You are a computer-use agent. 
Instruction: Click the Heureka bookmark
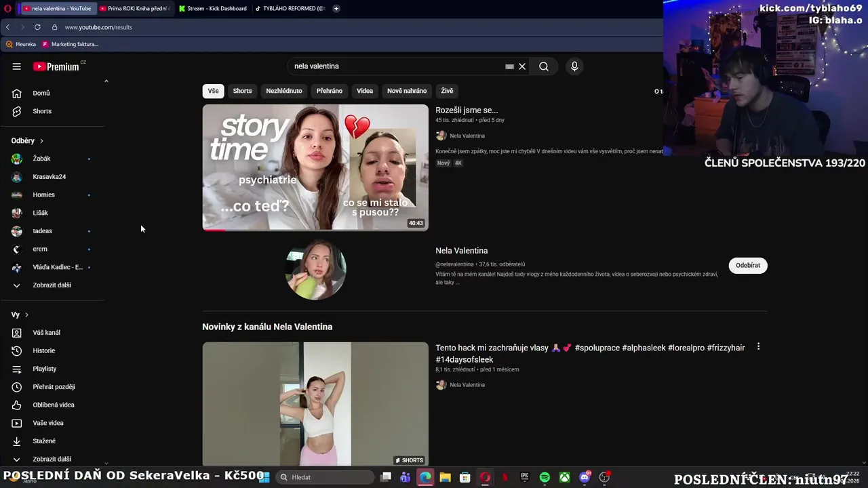pos(21,44)
